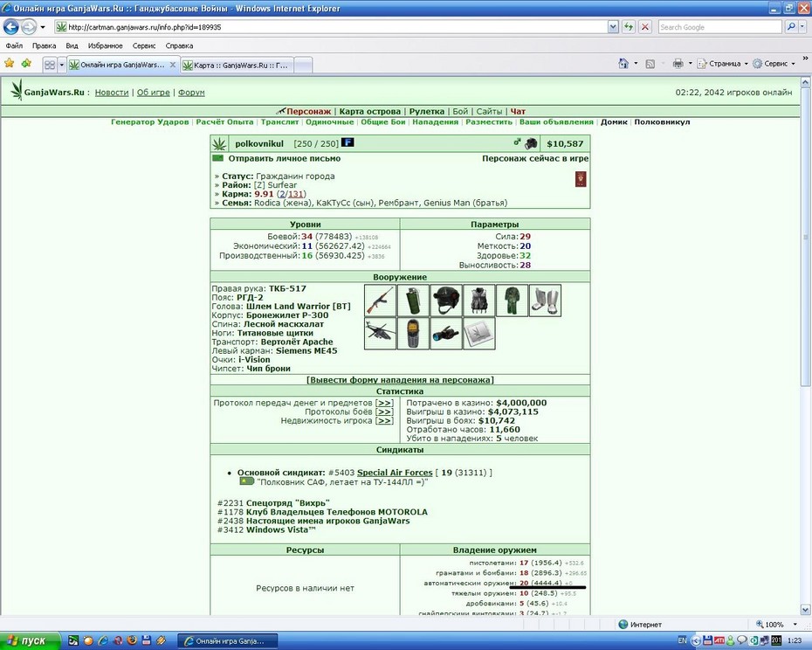Viewport: 812px width, 650px height.
Task: Click the Siemens ME45 phone icon
Action: coord(413,333)
